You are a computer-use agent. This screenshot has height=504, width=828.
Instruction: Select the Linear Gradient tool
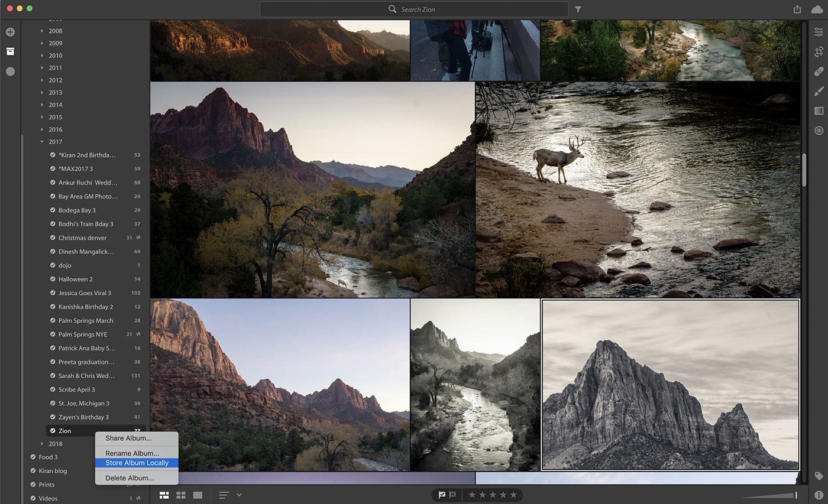(x=819, y=110)
